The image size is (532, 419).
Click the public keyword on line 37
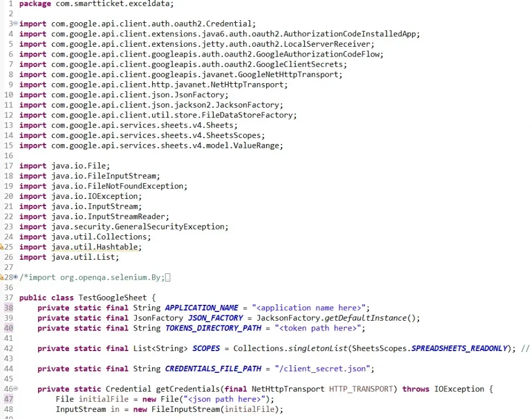33,298
